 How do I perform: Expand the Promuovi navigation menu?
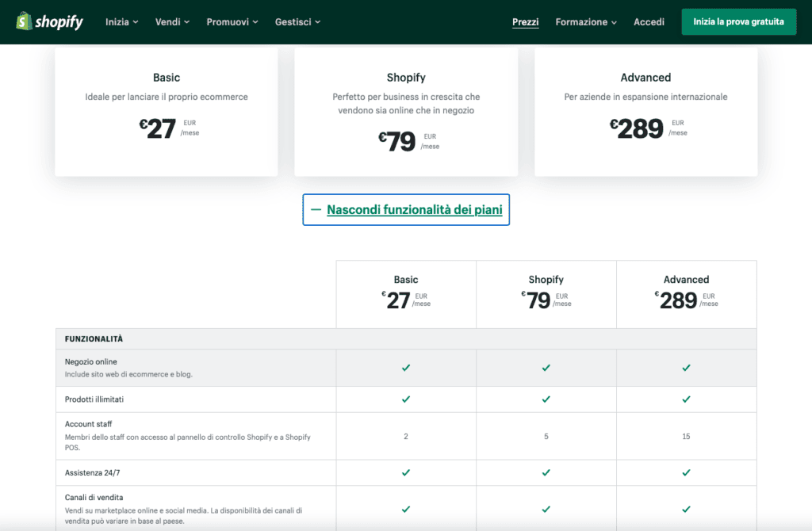[232, 21]
